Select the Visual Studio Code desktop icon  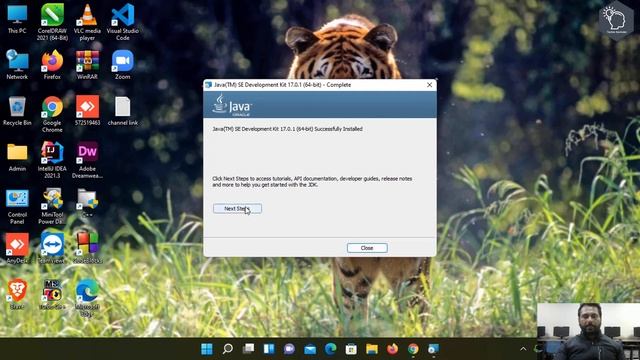click(122, 22)
